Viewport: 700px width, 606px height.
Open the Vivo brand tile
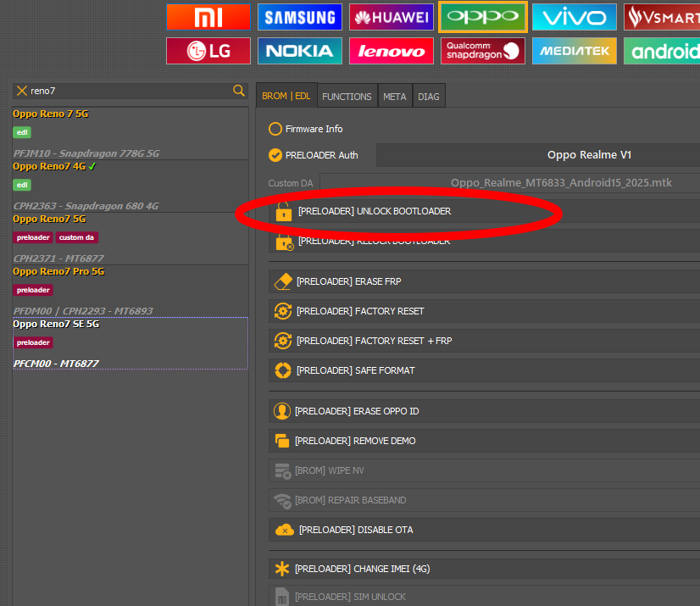574,18
